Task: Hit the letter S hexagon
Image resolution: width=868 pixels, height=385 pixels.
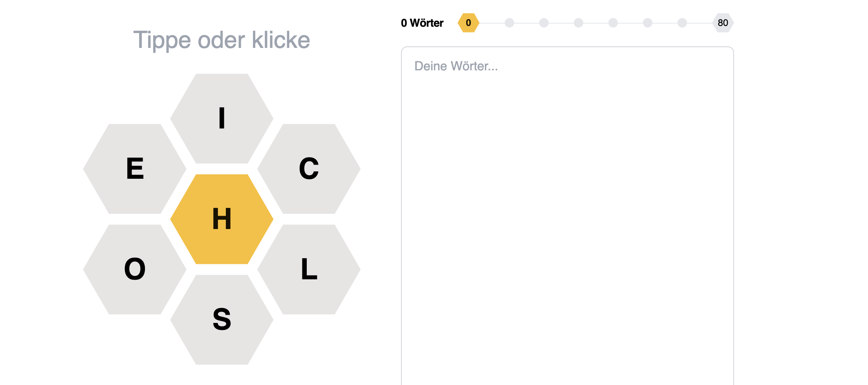Action: click(x=222, y=319)
